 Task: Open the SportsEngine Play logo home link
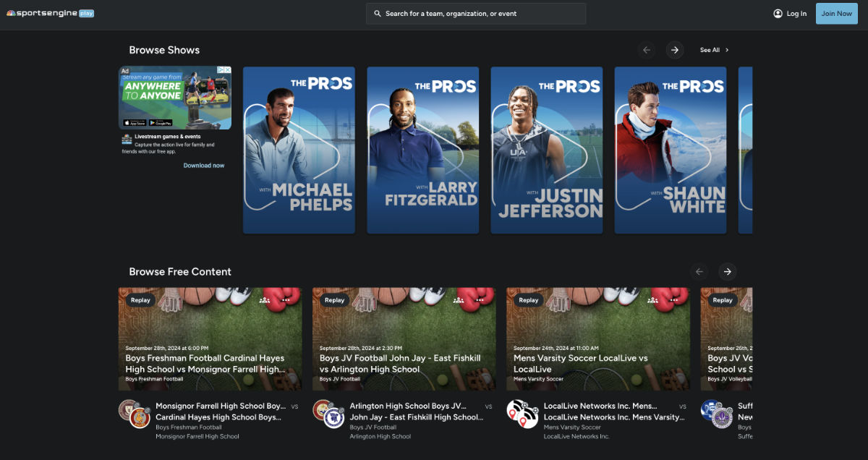pyautogui.click(x=50, y=14)
